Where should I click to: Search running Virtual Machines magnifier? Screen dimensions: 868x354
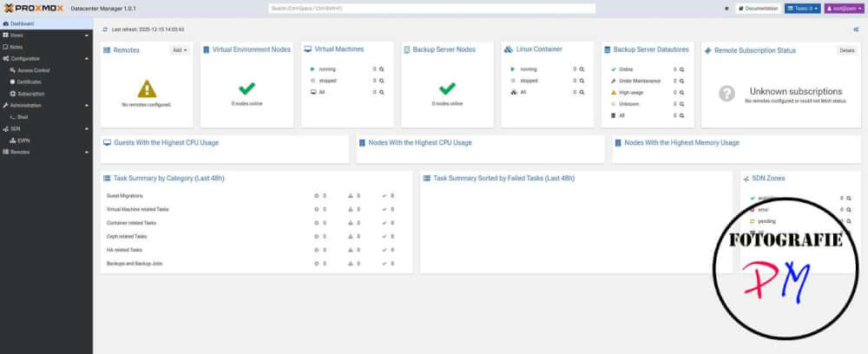click(x=381, y=69)
